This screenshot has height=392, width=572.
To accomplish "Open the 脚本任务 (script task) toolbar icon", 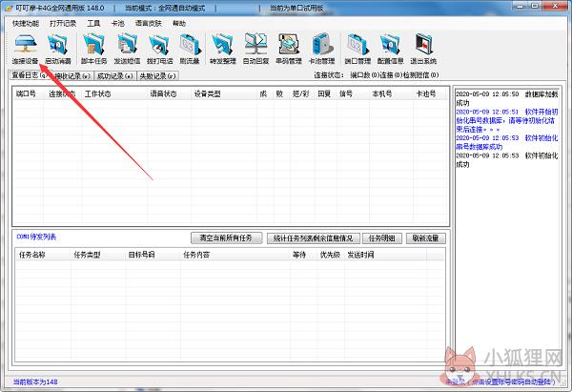I will point(93,49).
